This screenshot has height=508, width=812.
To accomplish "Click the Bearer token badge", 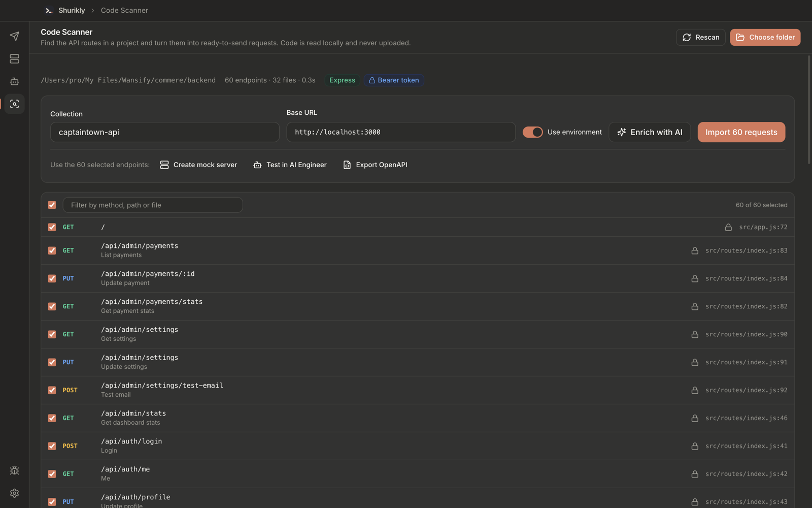I will (x=394, y=80).
